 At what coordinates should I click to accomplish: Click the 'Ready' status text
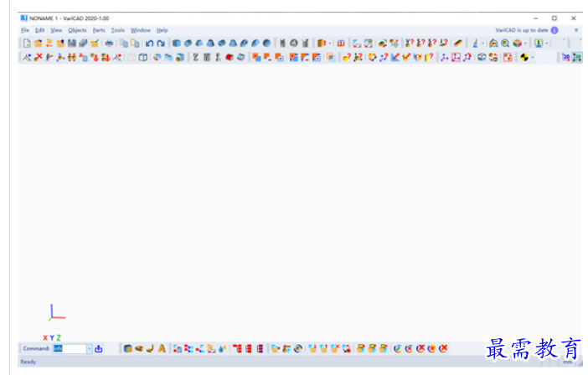(28, 362)
